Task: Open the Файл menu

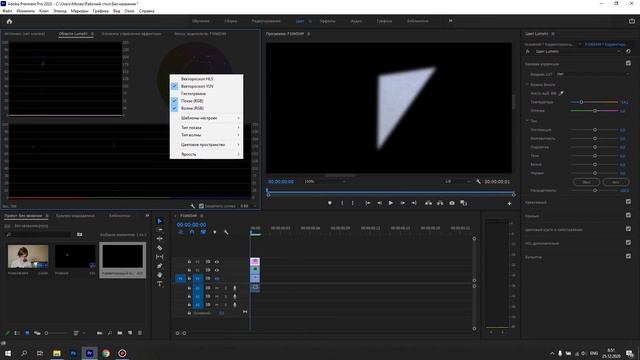Action: [7, 11]
